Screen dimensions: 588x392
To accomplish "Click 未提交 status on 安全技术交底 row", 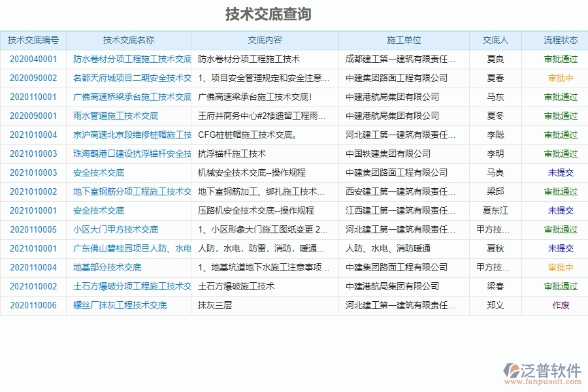I will [560, 172].
